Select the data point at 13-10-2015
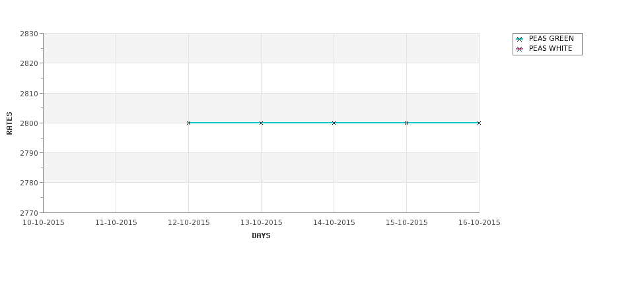 pos(261,123)
